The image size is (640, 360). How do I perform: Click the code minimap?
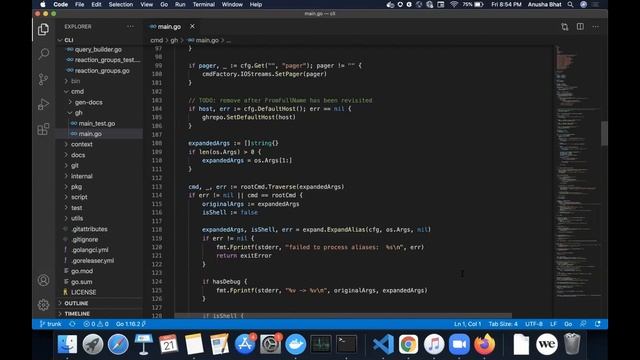click(x=577, y=171)
